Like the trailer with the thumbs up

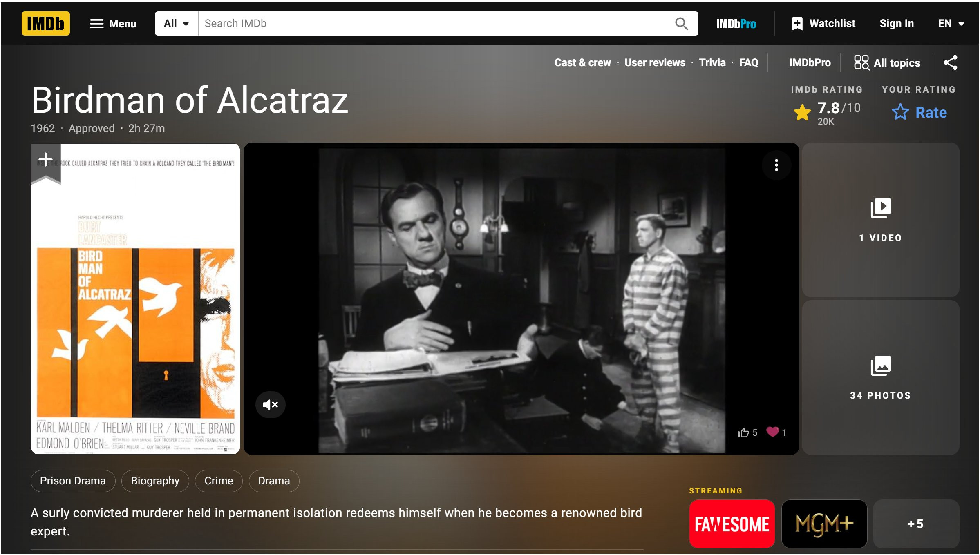[x=743, y=432]
